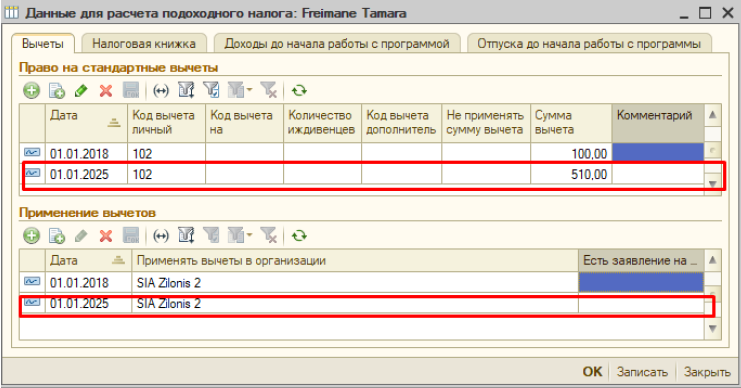Viewport: 741px width, 388px height.
Task: Switch to the Вычеты tab
Action: tap(43, 43)
